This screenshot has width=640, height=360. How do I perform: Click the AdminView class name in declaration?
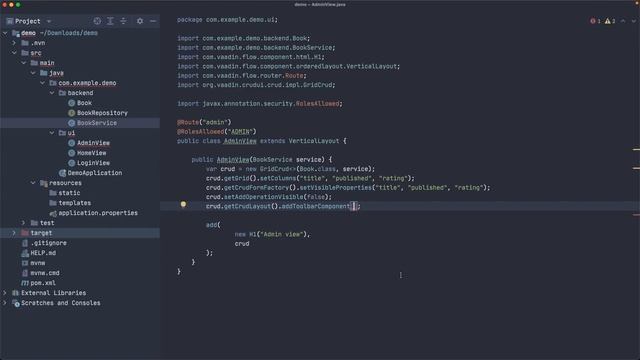[240, 141]
